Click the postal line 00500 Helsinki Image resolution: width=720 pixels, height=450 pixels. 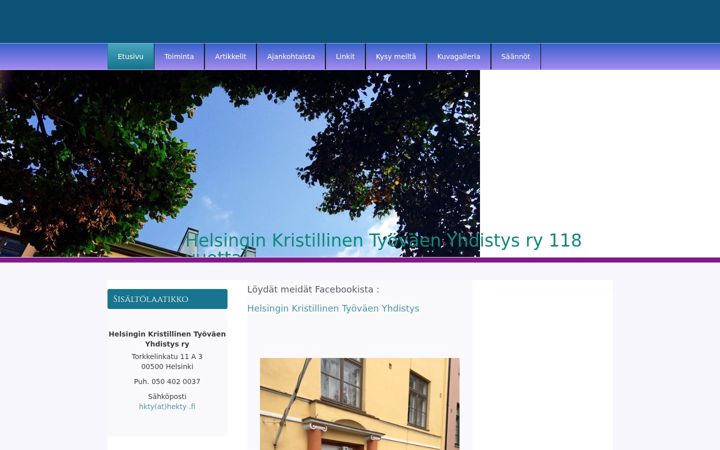tap(167, 366)
